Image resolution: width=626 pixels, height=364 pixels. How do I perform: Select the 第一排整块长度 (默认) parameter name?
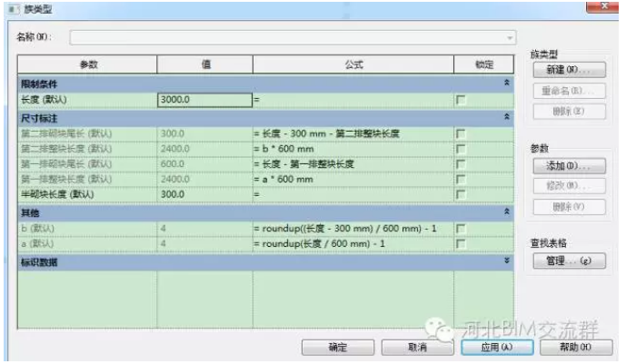pos(66,180)
